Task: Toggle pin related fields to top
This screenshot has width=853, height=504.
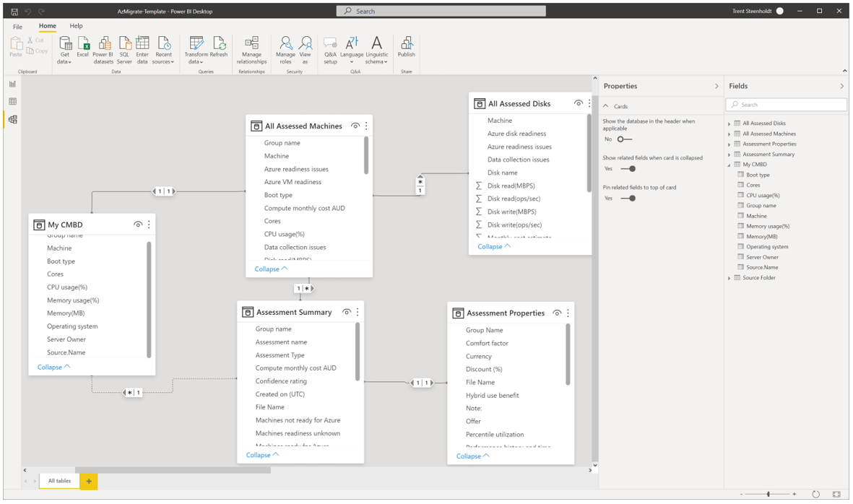Action: pos(628,199)
